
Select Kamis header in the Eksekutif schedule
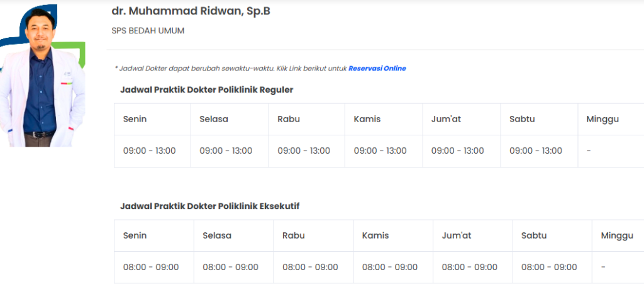point(375,235)
